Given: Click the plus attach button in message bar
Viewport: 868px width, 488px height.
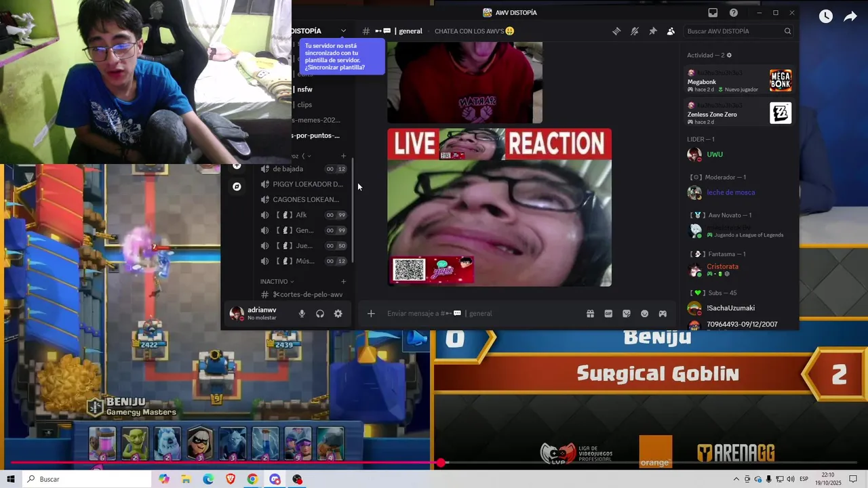Looking at the screenshot, I should (371, 313).
